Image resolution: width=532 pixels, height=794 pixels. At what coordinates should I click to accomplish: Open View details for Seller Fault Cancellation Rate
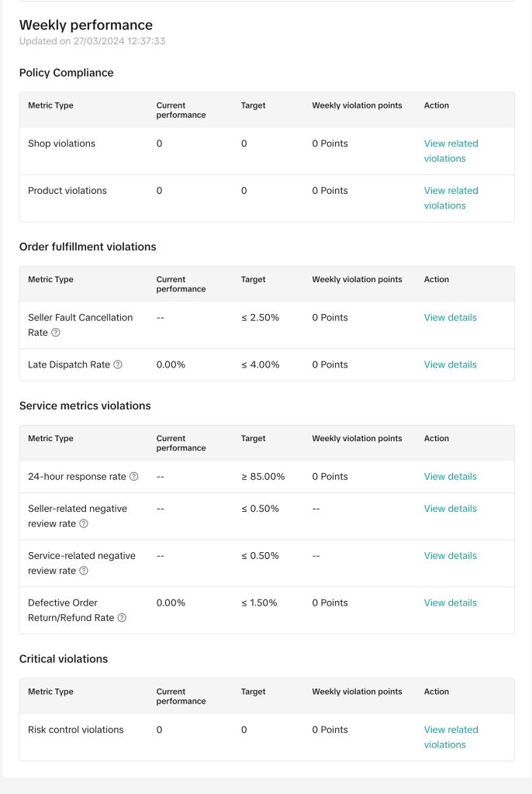pyautogui.click(x=450, y=317)
